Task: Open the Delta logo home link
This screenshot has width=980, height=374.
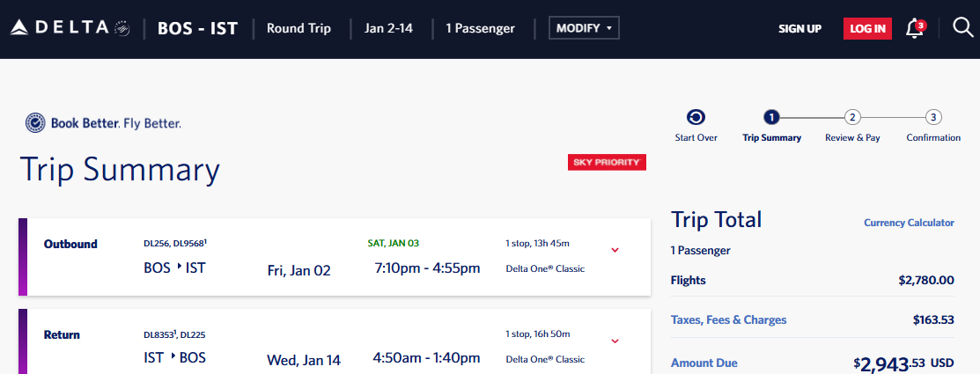Action: (70, 28)
